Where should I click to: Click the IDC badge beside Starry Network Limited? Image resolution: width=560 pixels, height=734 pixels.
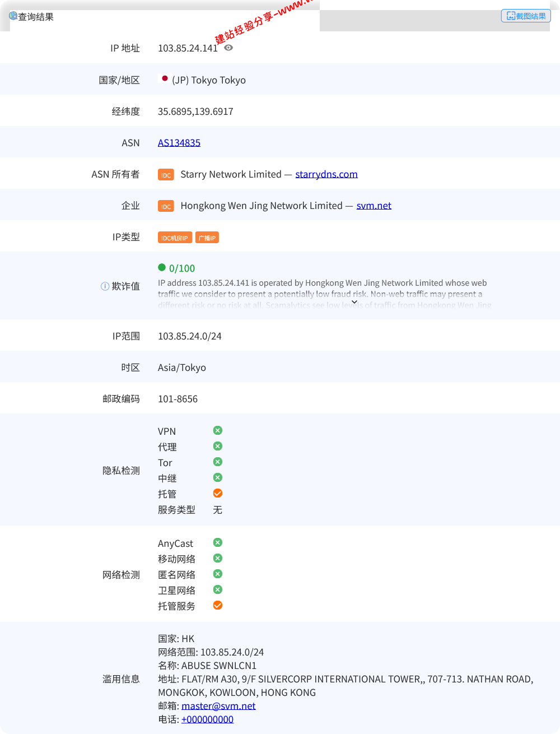click(x=166, y=175)
